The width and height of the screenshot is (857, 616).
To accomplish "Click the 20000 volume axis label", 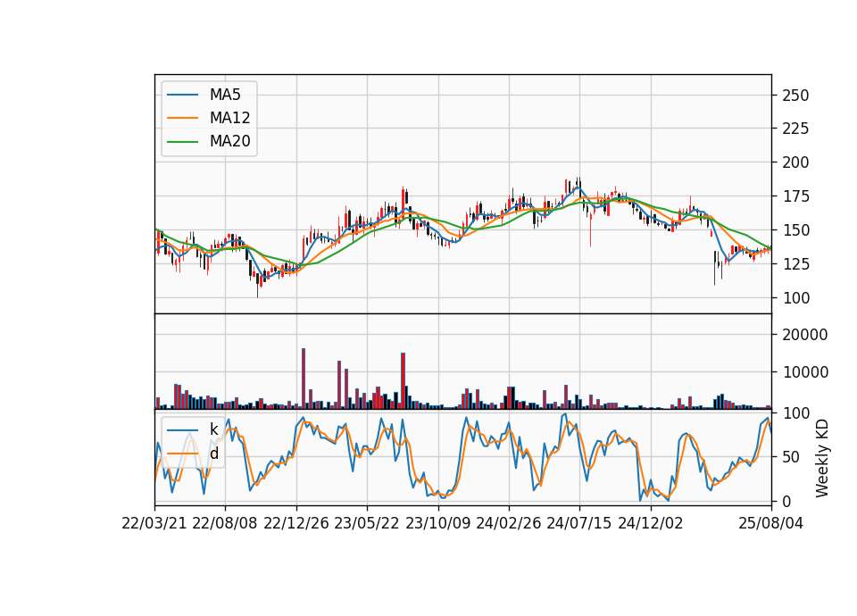I will click(804, 335).
